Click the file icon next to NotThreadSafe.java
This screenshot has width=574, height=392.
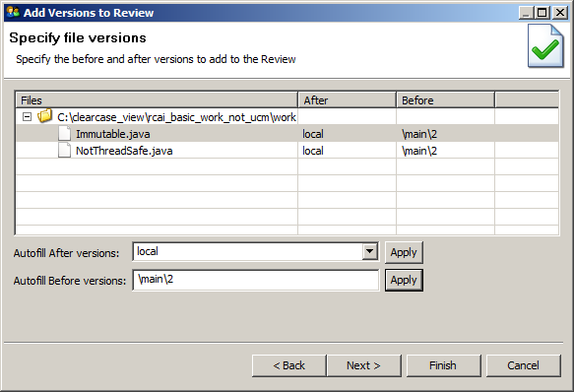pos(64,151)
